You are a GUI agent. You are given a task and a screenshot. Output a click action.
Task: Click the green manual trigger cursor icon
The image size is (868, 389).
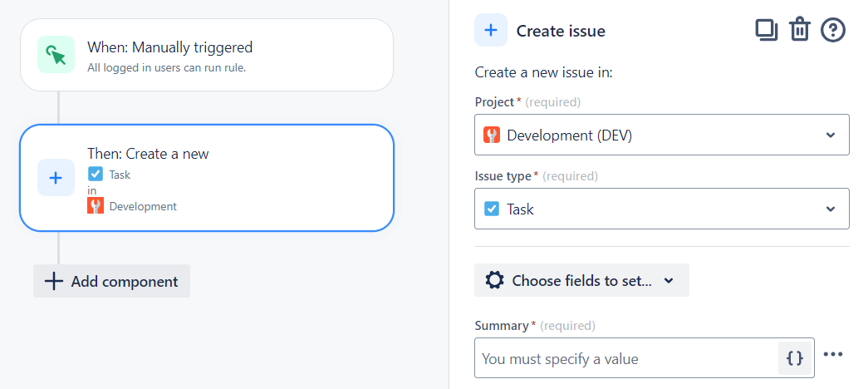[56, 54]
